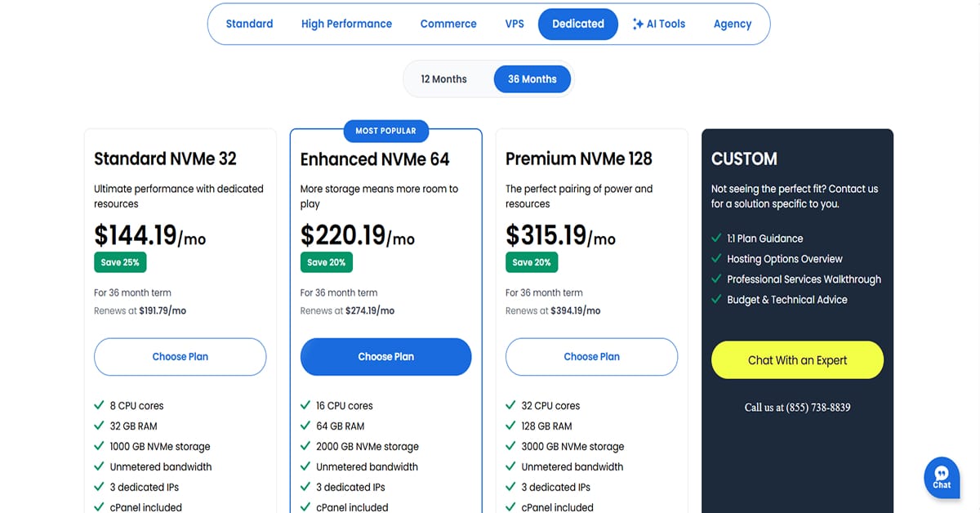Click the Save 20% badge on Enhanced NVMe 64

(327, 262)
